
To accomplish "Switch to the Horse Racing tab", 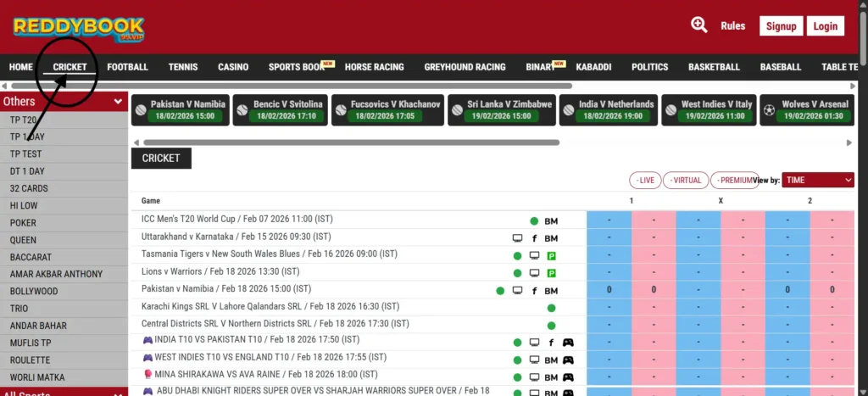I will click(374, 67).
